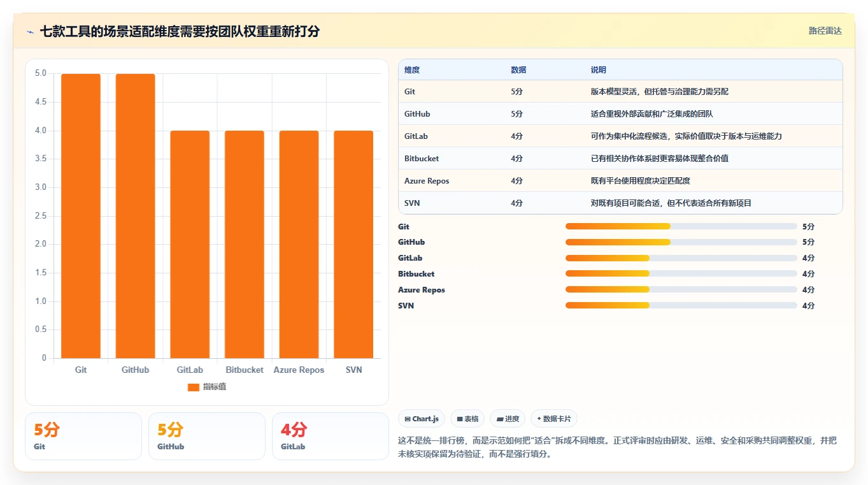868x485 pixels.
Task: Click the 路径雷达 label in the header
Action: (825, 31)
